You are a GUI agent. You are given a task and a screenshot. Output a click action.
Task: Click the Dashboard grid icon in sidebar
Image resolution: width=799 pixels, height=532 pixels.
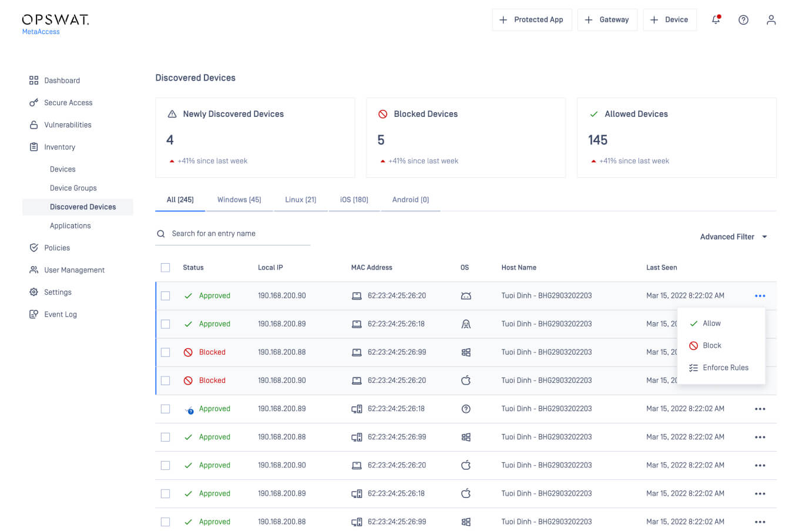pos(34,80)
